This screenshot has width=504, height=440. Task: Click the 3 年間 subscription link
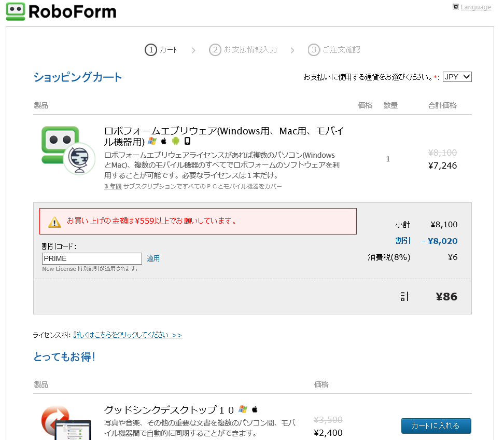[x=113, y=186]
